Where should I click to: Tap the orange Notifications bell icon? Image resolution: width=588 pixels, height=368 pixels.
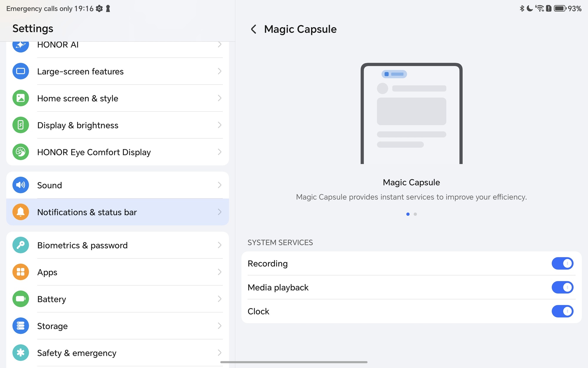[x=21, y=212]
